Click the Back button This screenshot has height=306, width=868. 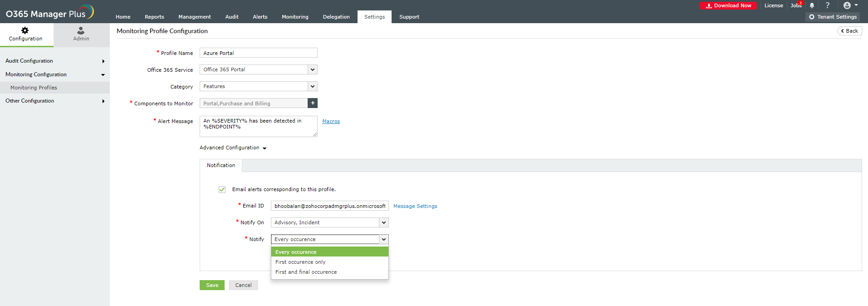(x=849, y=31)
